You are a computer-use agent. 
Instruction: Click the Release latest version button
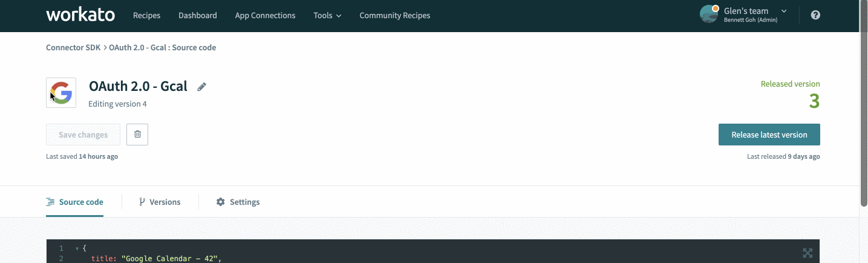click(x=769, y=135)
